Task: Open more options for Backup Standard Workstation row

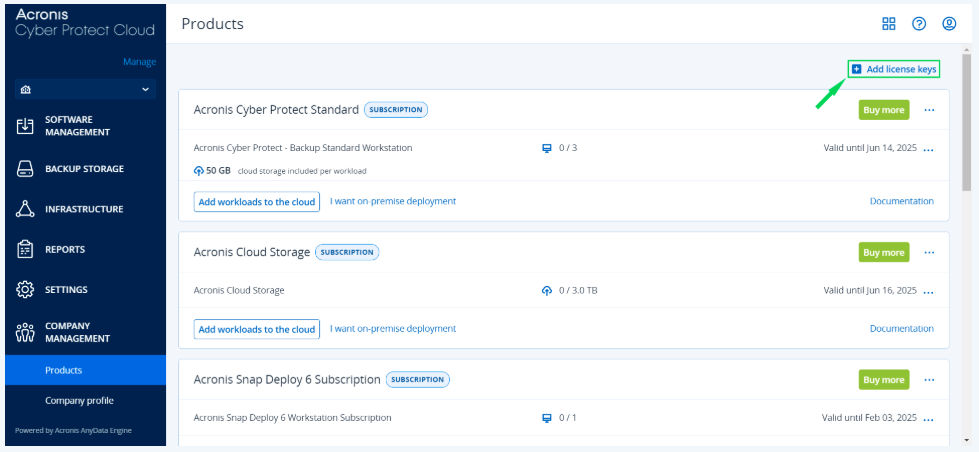Action: coord(928,150)
